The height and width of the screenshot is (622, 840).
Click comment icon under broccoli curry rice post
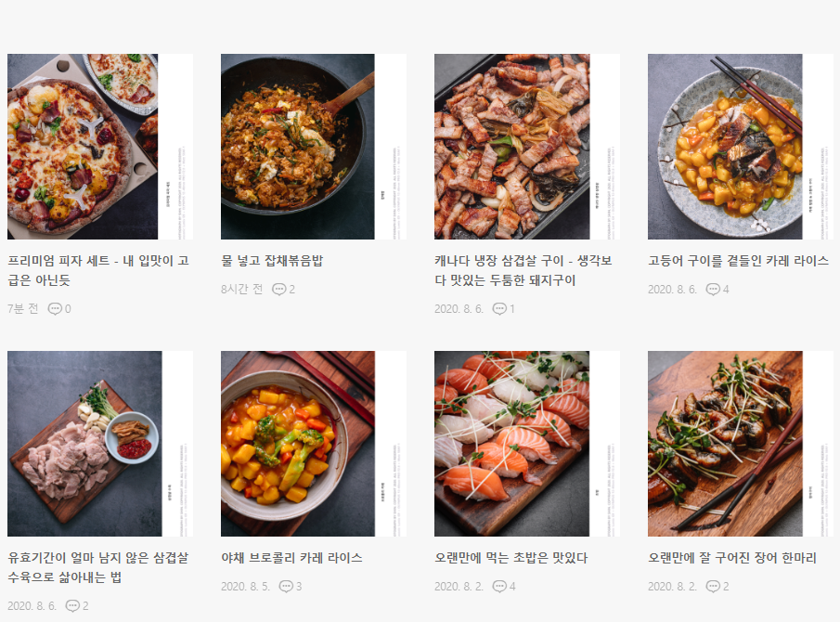pos(286,587)
